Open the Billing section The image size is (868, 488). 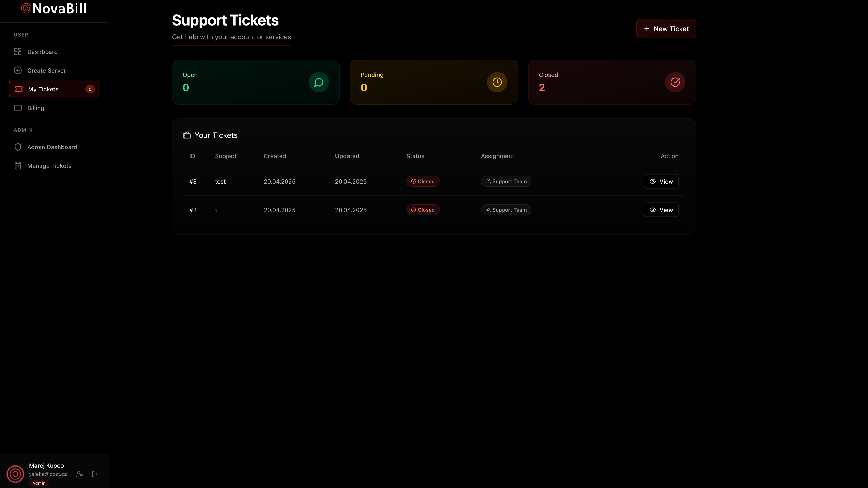tap(35, 108)
